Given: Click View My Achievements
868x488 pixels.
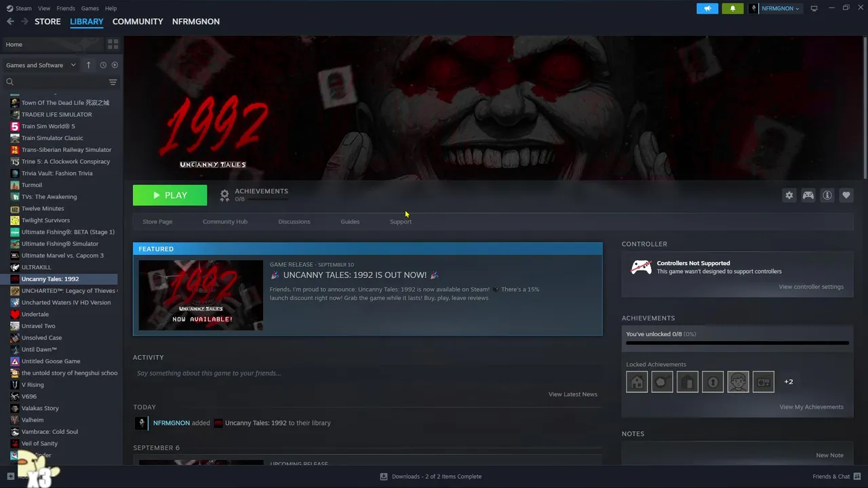Looking at the screenshot, I should (812, 407).
